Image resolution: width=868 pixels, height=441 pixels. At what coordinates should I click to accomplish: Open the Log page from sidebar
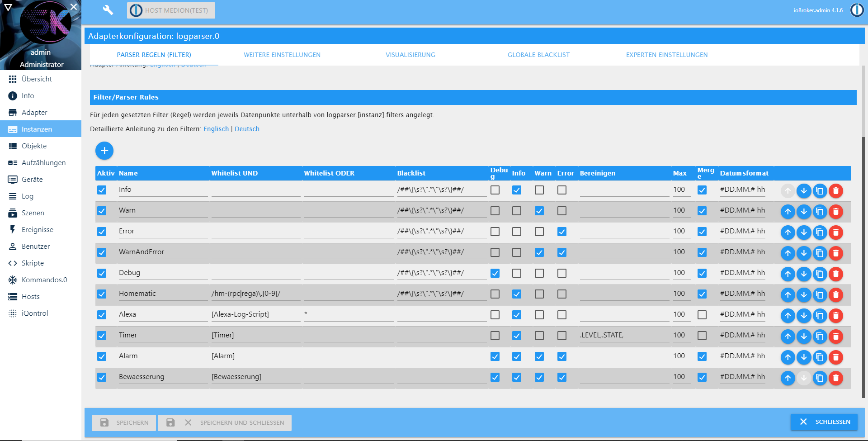[41, 196]
